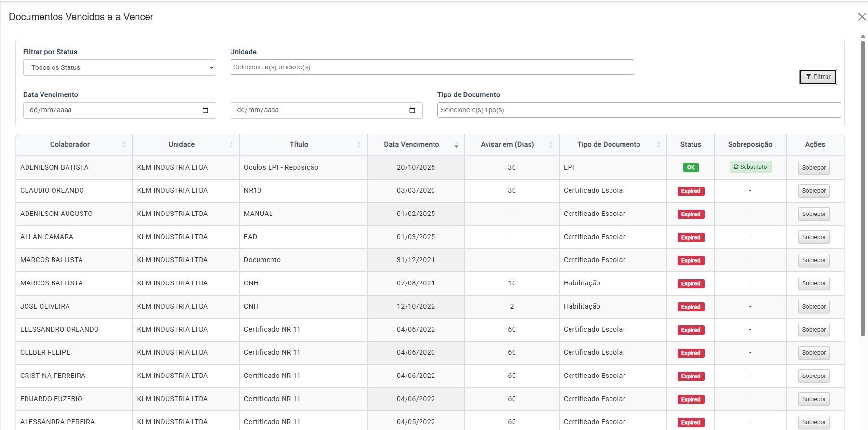Click Sobrepor for CLAUDIO ORLANDO NR10 row

(x=814, y=191)
